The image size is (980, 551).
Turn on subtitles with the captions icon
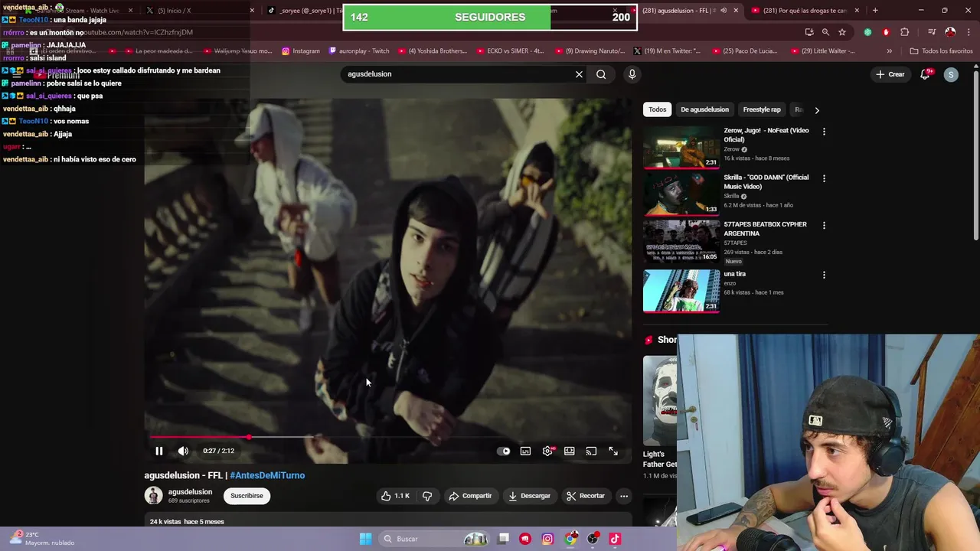tap(525, 452)
